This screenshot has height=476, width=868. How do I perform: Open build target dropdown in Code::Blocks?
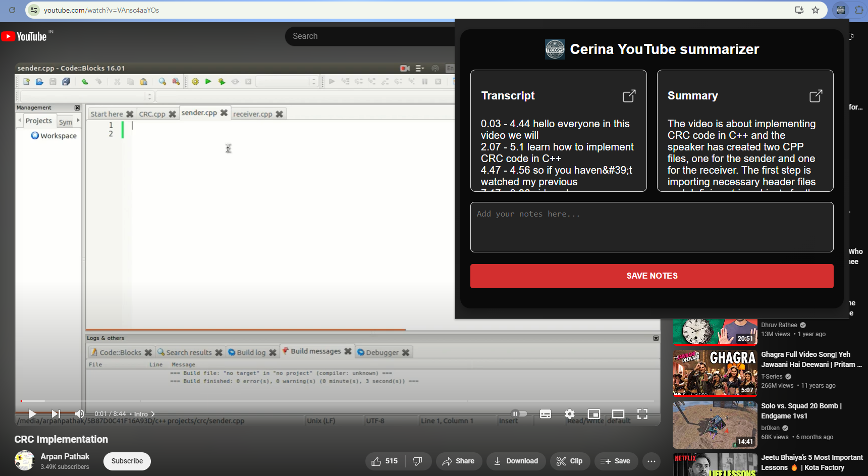click(x=287, y=81)
